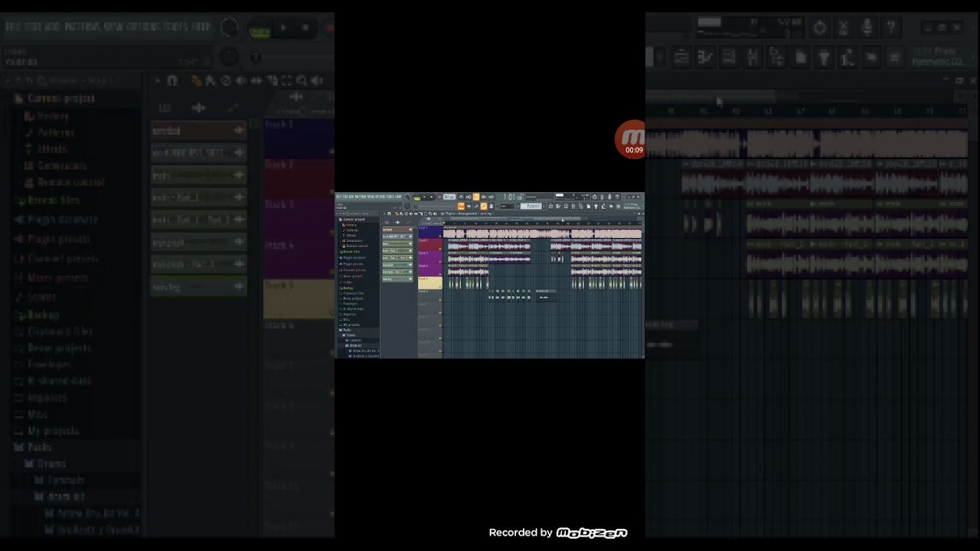
Task: Toggle auto scrolling arrow button
Action: pyautogui.click(x=469, y=206)
